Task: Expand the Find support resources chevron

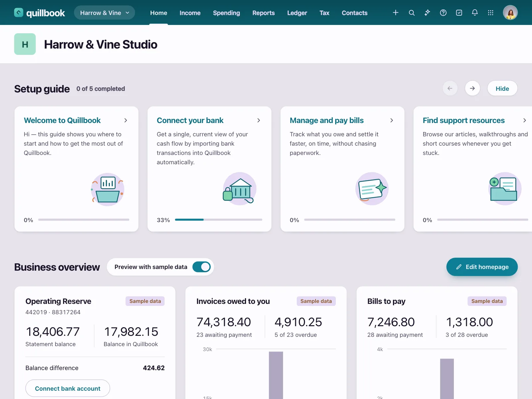Action: (x=525, y=120)
